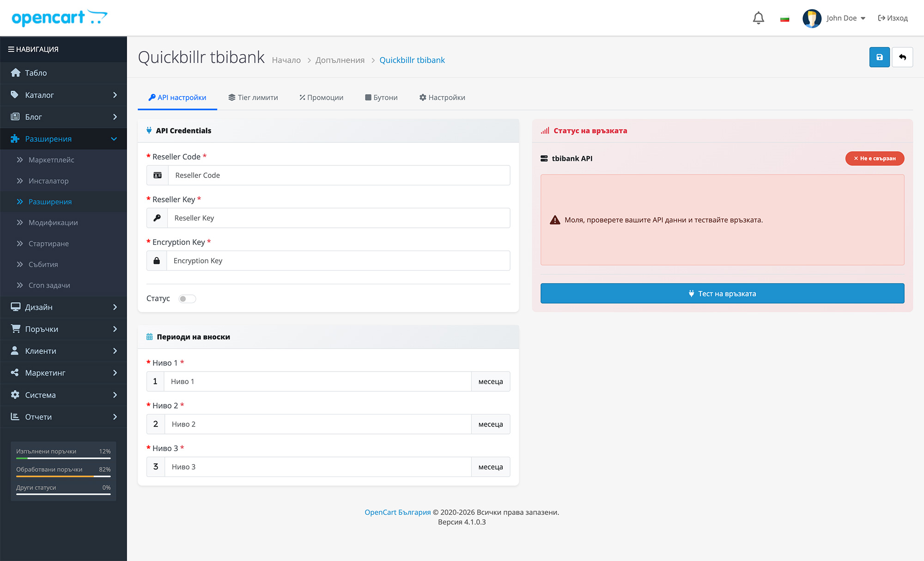Open the Промоции tab
This screenshot has height=561, width=924.
[321, 98]
